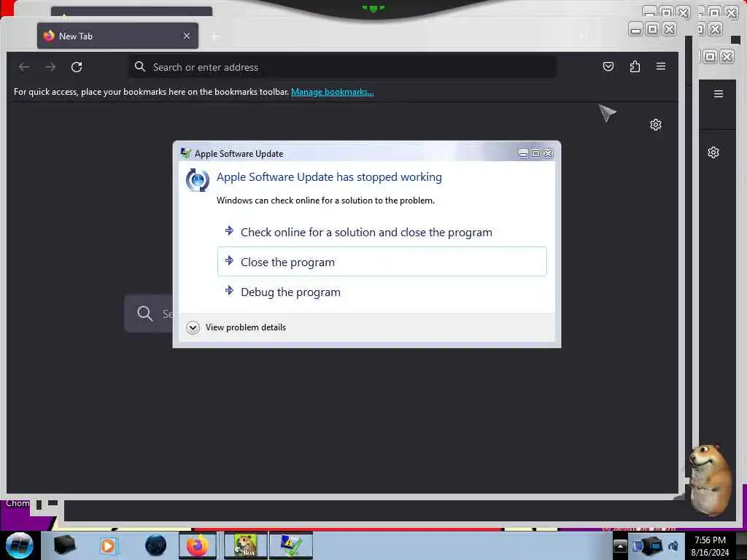Expand View problem details
The width and height of the screenshot is (747, 560).
[x=236, y=327]
